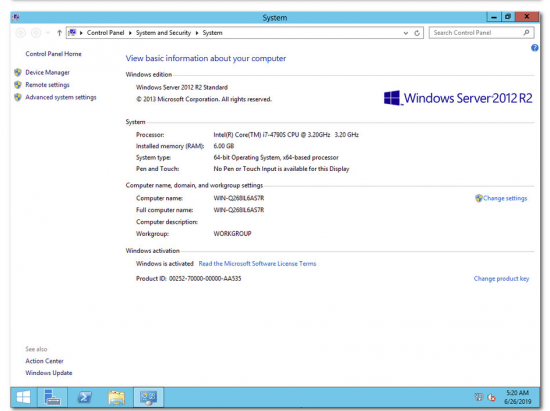Click the System window title bar icon
Image resolution: width=550 pixels, height=411 pixels.
pos(16,17)
